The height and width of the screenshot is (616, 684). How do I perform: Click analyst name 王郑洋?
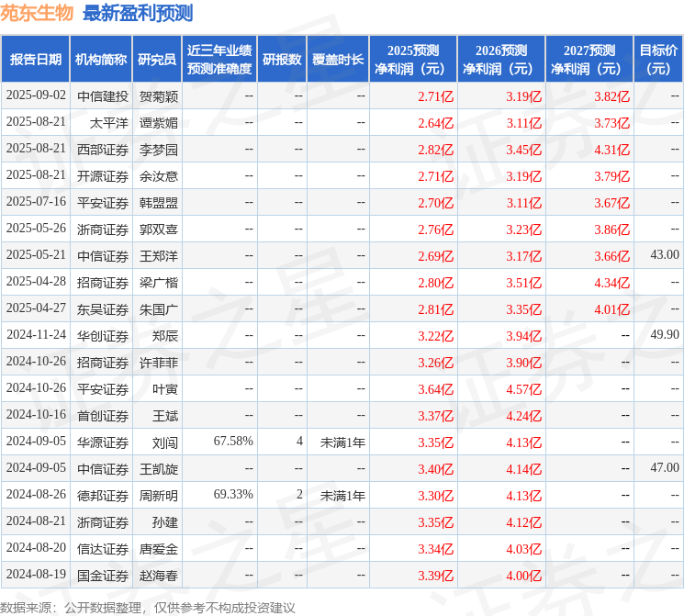point(158,255)
